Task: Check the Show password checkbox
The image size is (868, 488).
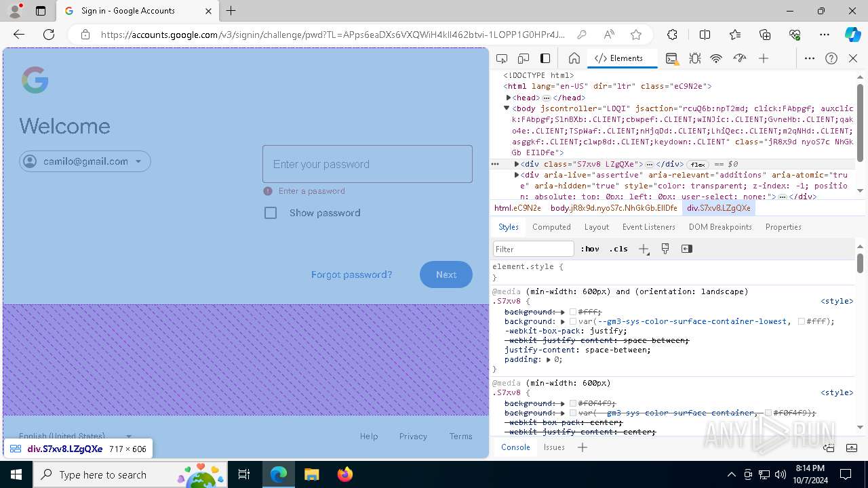Action: 271,213
